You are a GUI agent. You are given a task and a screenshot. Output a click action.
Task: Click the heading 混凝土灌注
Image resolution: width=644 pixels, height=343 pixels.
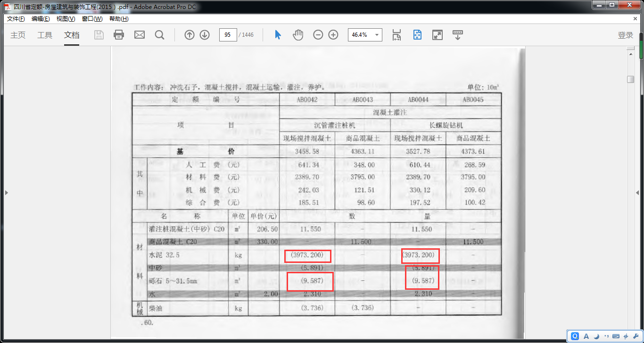390,113
